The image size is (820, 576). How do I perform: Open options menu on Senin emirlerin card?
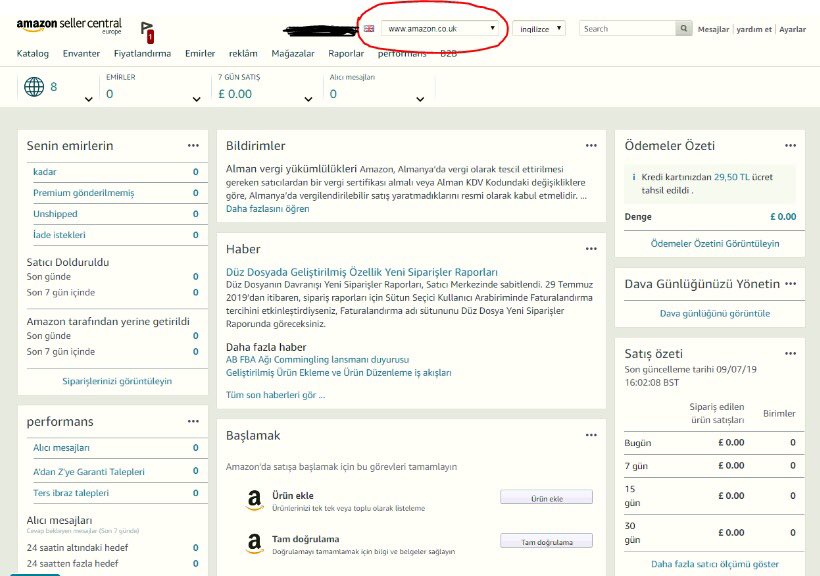[193, 146]
